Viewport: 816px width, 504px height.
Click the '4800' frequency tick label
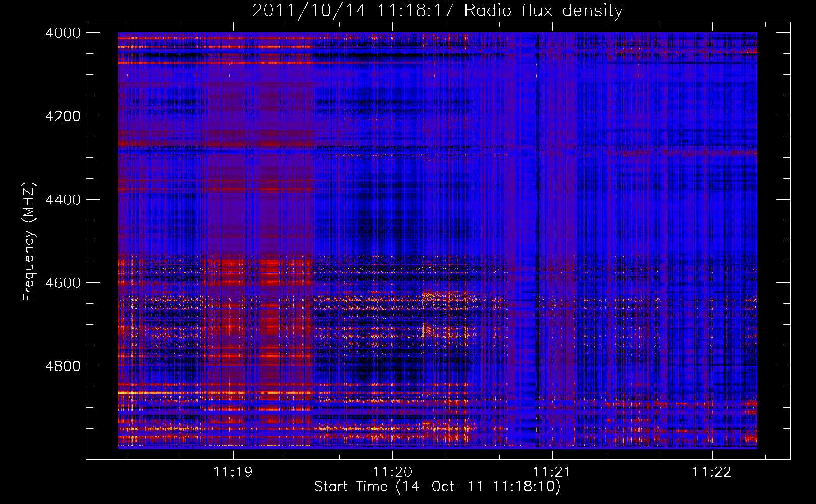tap(63, 366)
